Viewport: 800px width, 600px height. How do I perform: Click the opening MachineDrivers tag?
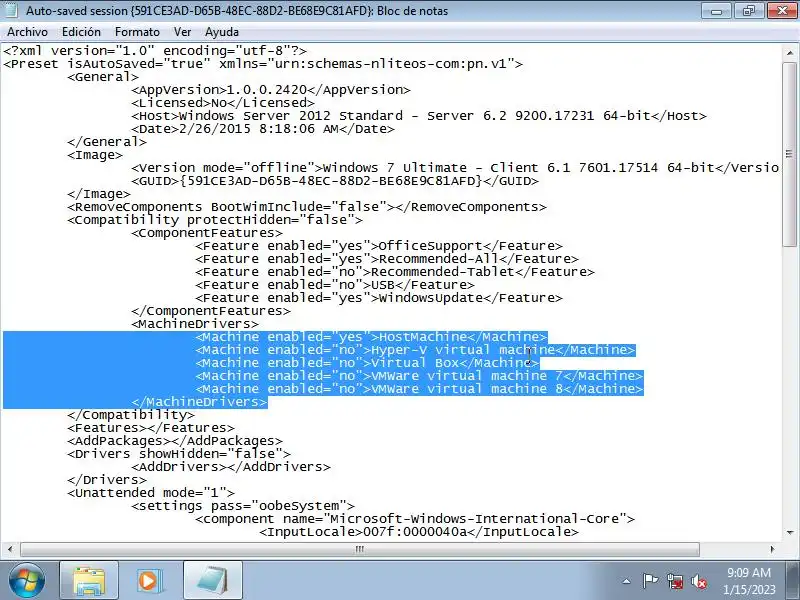click(195, 324)
